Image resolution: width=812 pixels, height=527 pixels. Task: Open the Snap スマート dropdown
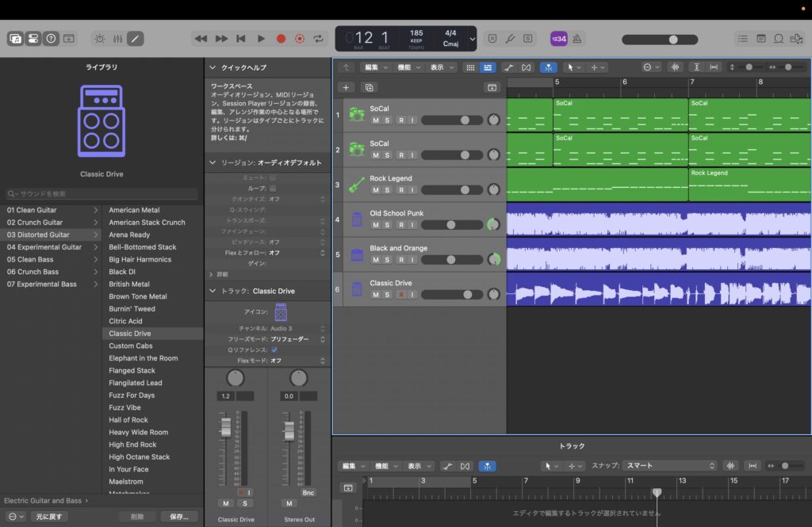tap(670, 466)
